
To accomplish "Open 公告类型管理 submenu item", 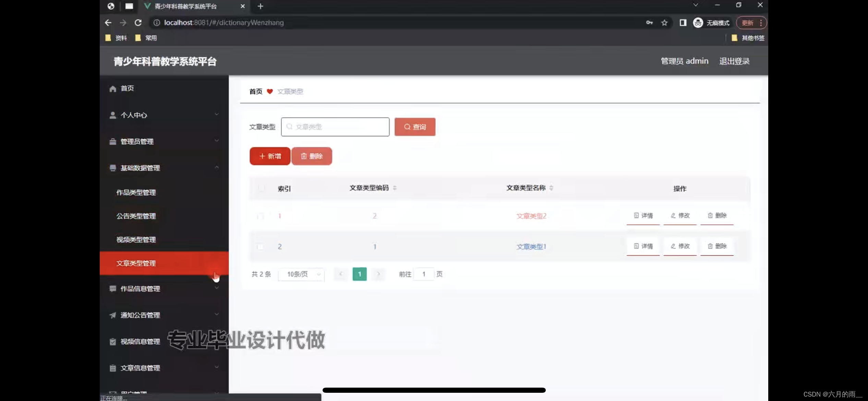I will tap(164, 216).
